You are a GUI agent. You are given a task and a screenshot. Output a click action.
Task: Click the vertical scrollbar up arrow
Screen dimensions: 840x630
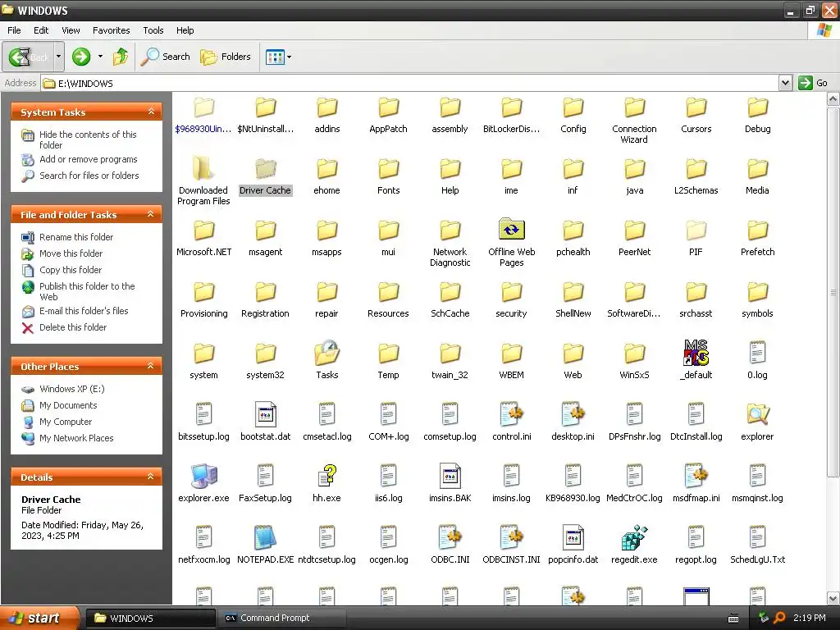[x=833, y=99]
